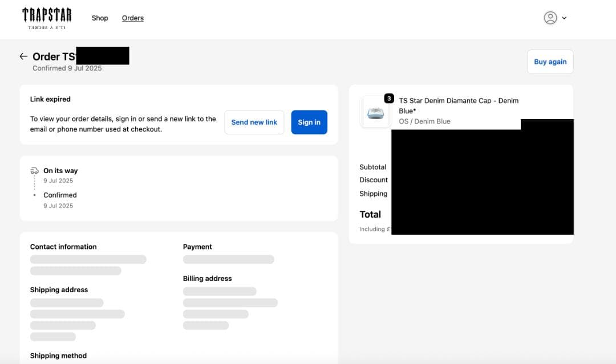Click the delivery truck icon beside On its way
616x364 pixels.
34,171
